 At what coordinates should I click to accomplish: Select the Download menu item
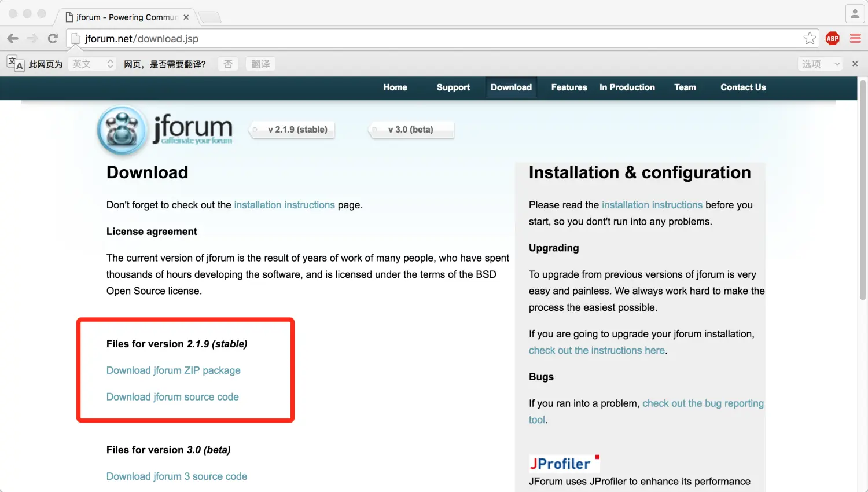click(511, 87)
